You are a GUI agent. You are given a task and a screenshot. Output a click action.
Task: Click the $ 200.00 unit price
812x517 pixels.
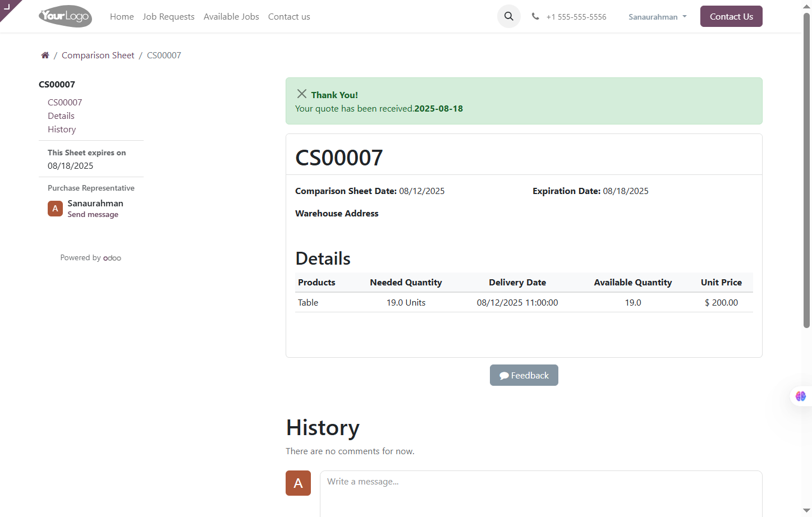721,302
